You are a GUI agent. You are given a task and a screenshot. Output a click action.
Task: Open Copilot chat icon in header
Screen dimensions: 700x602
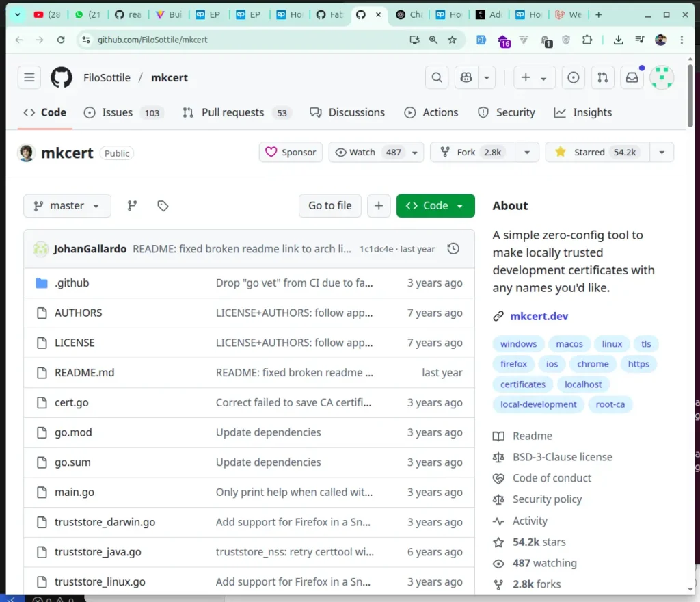tap(466, 78)
